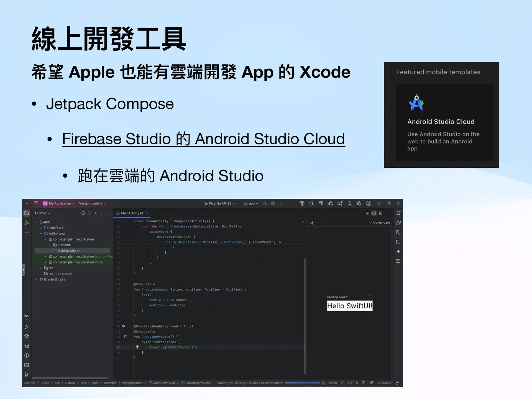532x399 pixels.
Task: Click the 4 spaces indent setting
Action: 384,383
